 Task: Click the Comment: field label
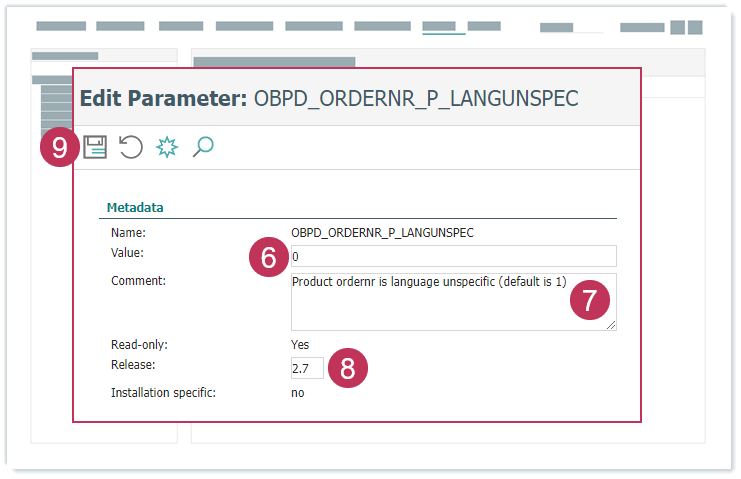[138, 280]
